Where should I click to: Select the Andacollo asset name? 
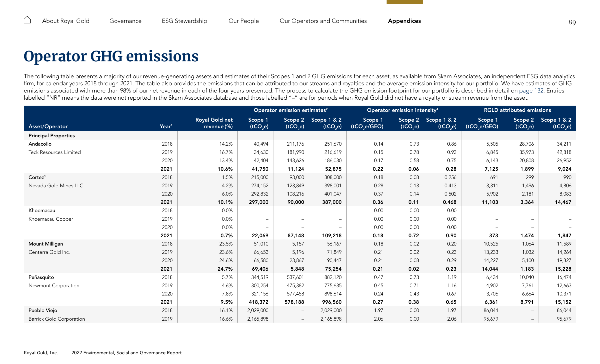click(40, 144)
